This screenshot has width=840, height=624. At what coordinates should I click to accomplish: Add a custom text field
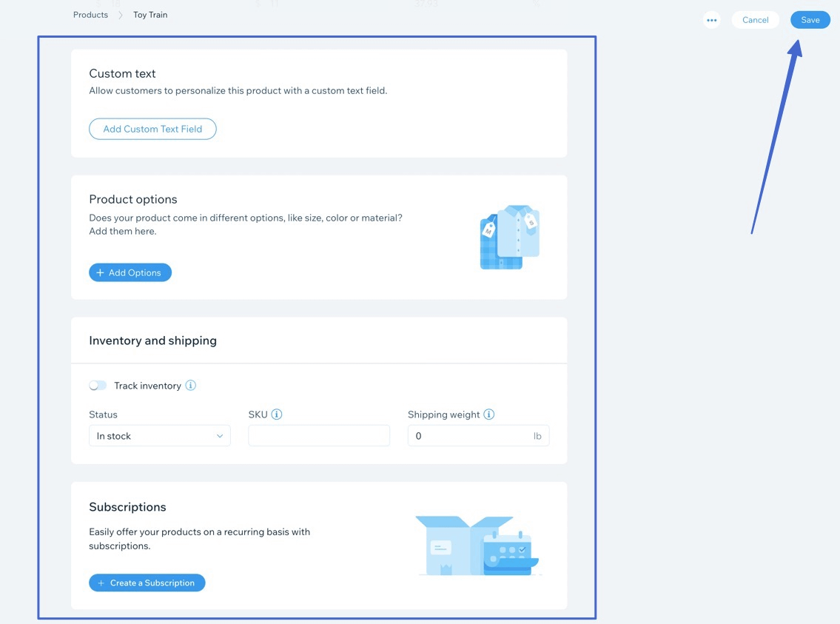[152, 129]
